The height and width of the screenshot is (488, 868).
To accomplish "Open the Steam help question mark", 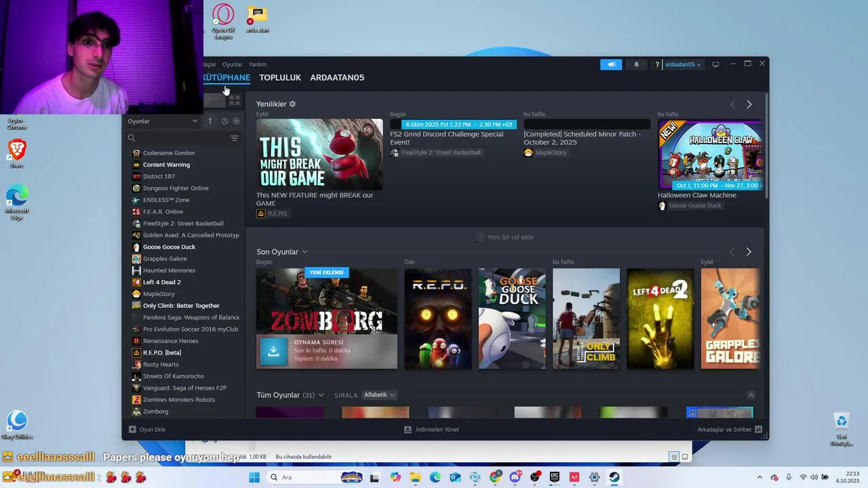I will click(656, 64).
